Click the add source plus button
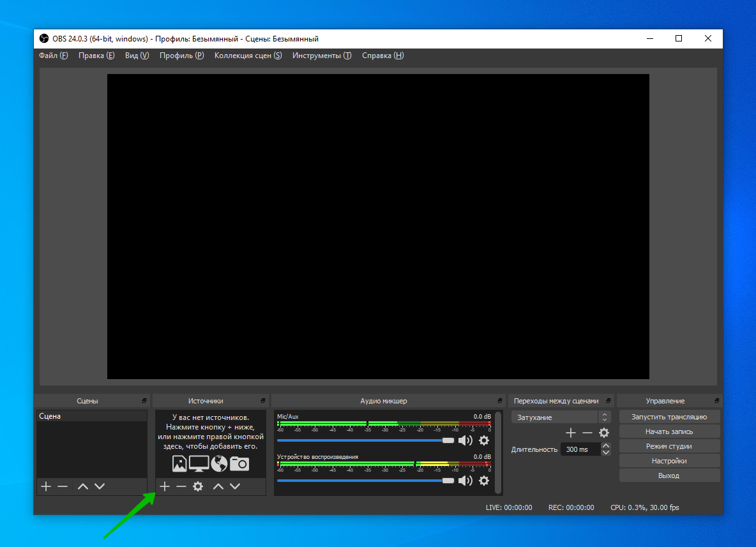Viewport: 756px width, 547px height. tap(164, 486)
